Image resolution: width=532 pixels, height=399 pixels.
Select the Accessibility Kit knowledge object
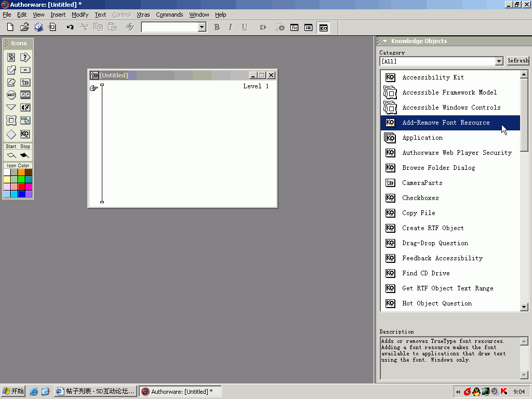[450, 77]
